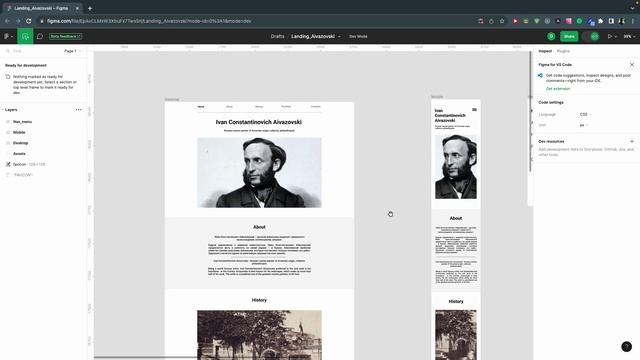Open the Unit px dropdown

pos(584,125)
